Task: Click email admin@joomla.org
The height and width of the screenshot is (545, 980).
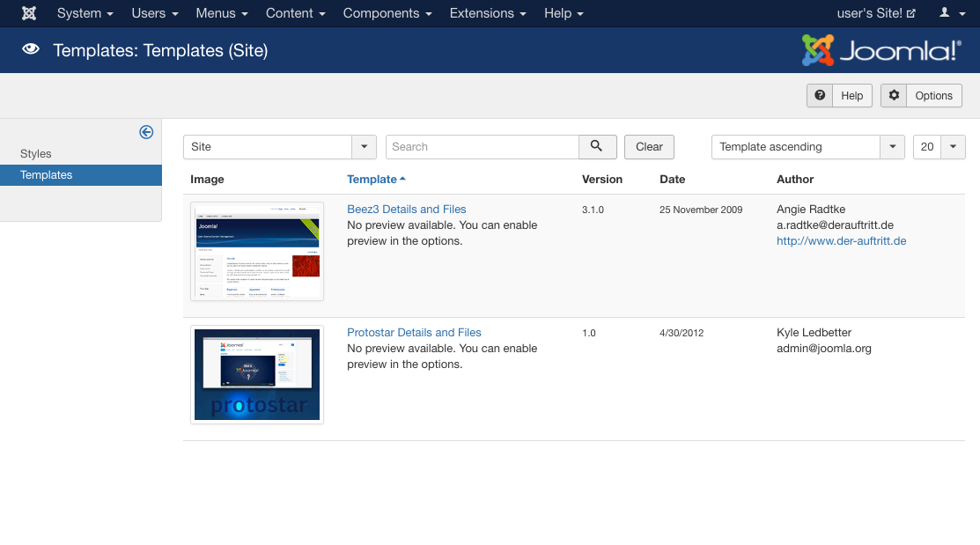Action: 824,348
